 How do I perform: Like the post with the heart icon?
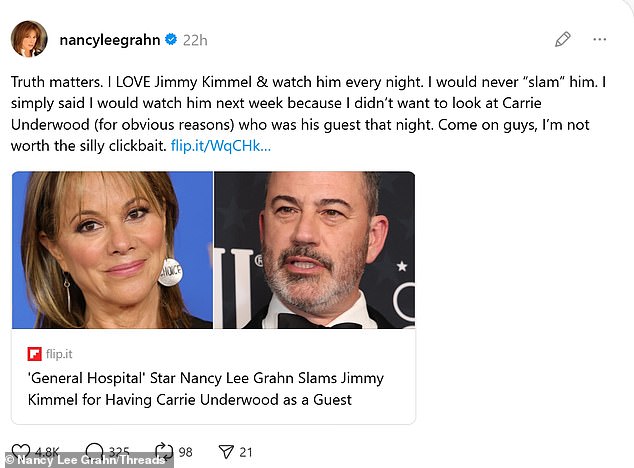(x=20, y=452)
